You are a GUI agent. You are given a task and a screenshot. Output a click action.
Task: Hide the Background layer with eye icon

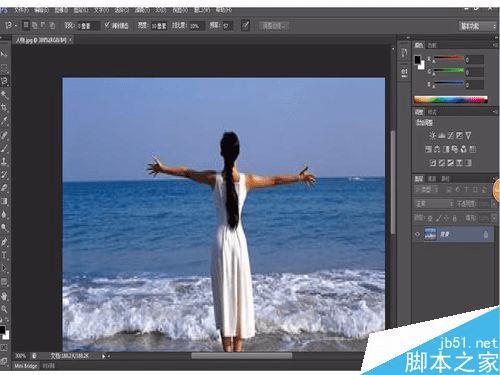click(x=417, y=234)
